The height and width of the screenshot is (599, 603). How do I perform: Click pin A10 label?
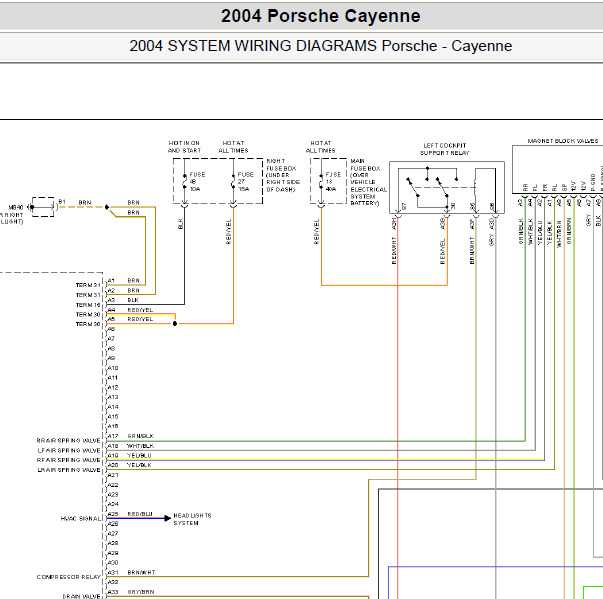tap(113, 368)
